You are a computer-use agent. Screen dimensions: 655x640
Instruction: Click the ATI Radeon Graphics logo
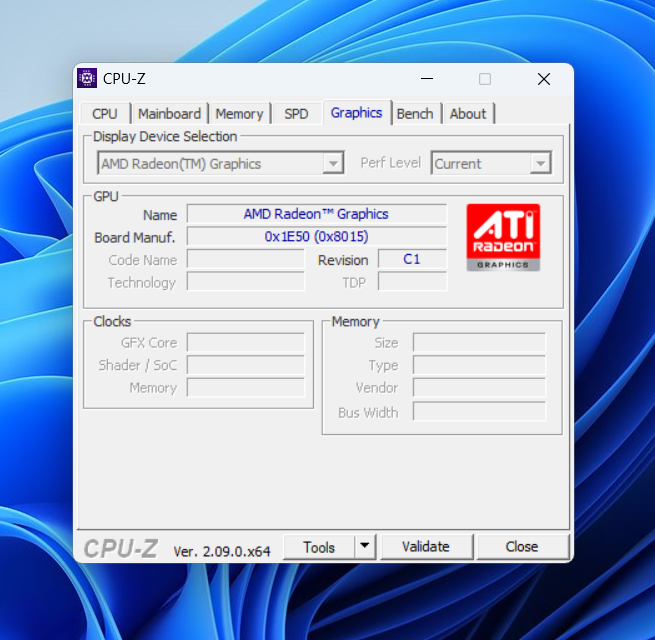pos(503,237)
